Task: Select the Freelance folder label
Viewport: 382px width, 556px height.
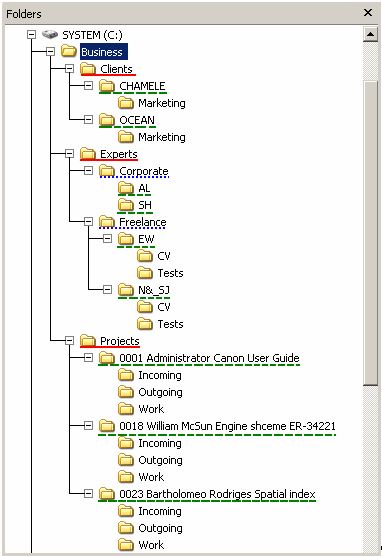Action: 143,222
